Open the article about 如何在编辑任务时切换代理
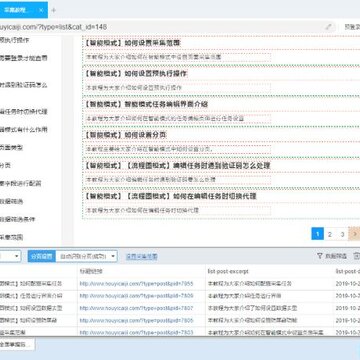360x360 pixels. click(170, 196)
